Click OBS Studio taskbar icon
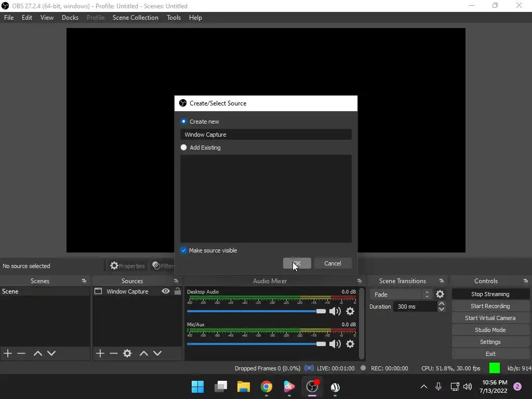This screenshot has width=532, height=399. pyautogui.click(x=312, y=387)
